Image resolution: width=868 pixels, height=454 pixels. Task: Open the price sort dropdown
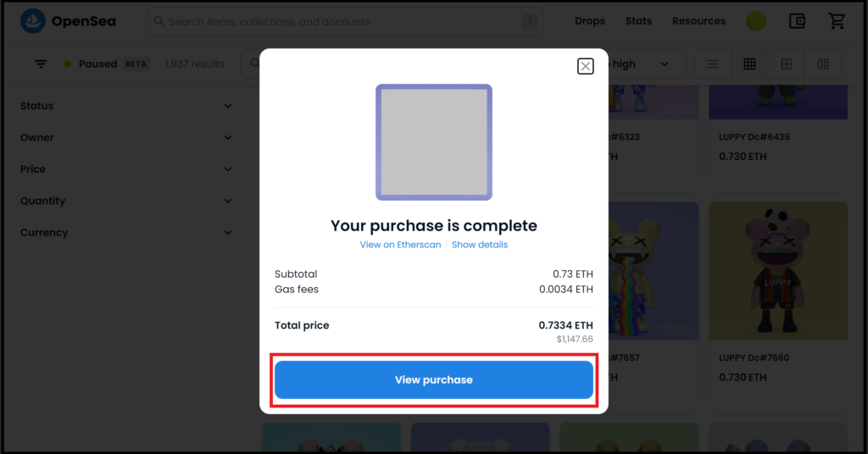[x=645, y=64]
